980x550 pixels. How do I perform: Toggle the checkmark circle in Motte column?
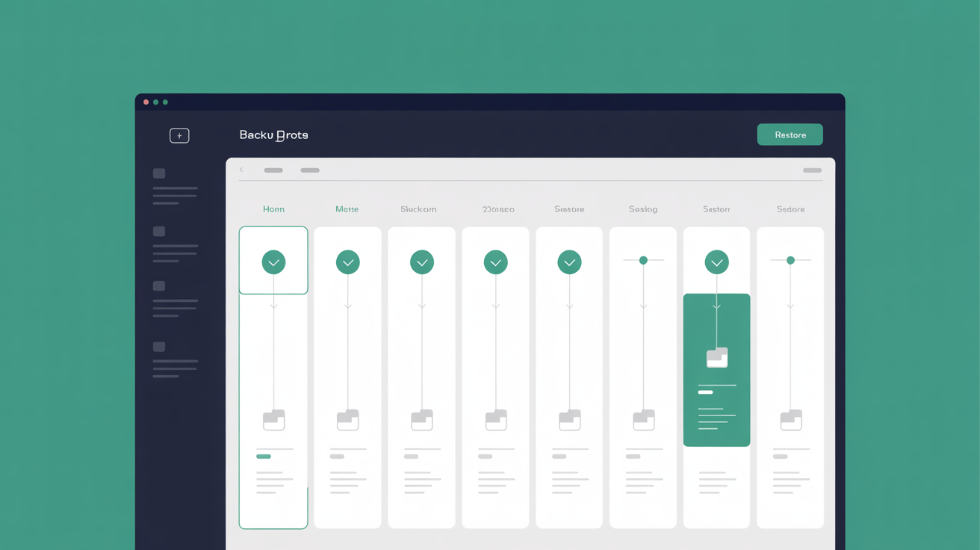(x=347, y=262)
